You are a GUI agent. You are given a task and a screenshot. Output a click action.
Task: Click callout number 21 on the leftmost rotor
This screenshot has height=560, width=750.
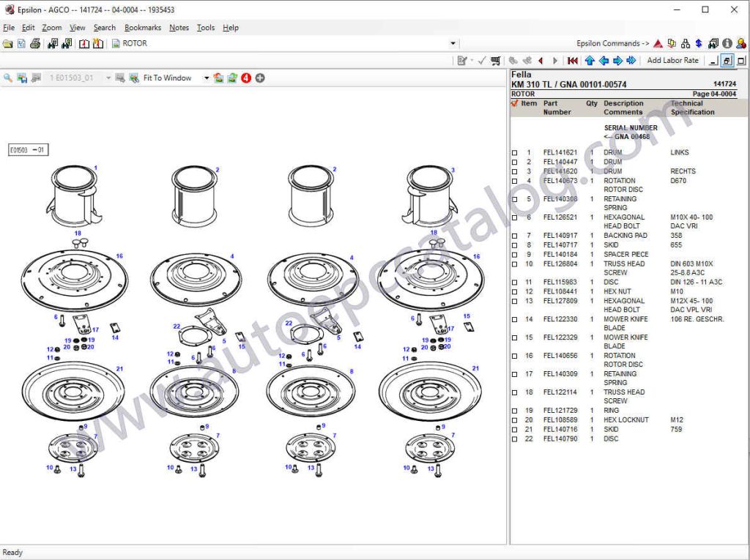(x=119, y=369)
